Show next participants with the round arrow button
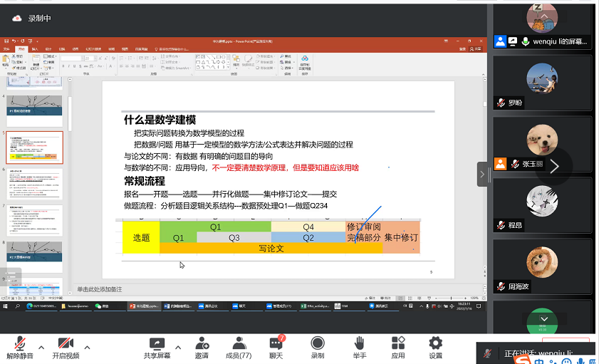 click(x=553, y=166)
